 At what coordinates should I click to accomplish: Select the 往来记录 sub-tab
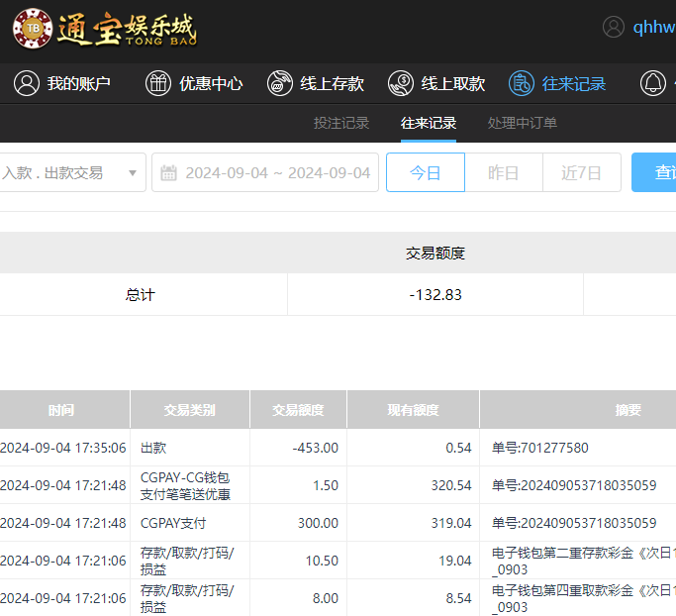pos(429,123)
